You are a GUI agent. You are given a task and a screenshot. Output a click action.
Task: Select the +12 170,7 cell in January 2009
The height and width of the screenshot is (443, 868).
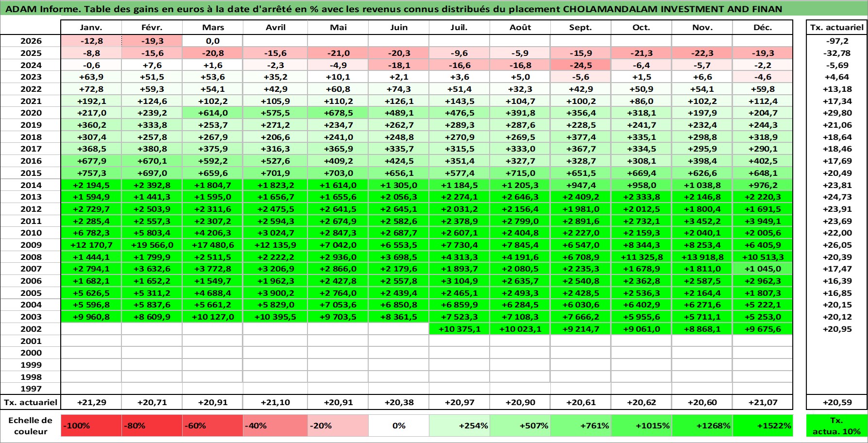point(91,245)
